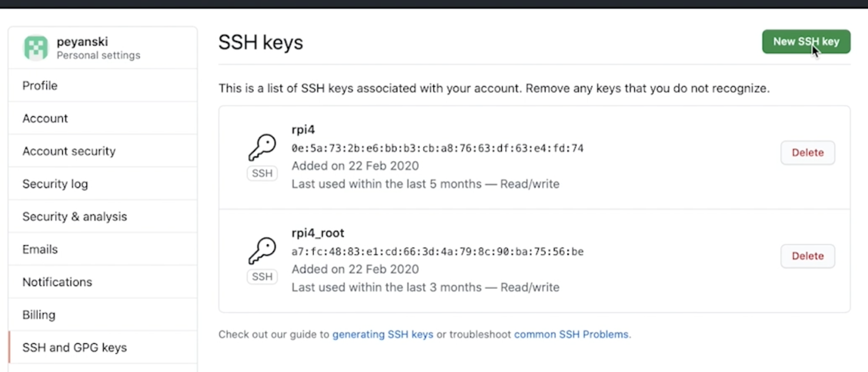Click the key icon beside rpi4
This screenshot has height=372, width=868.
coord(261,146)
